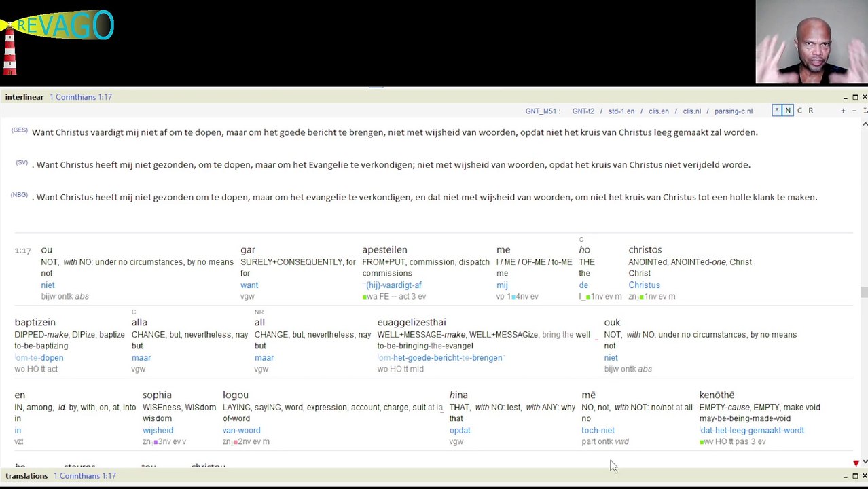This screenshot has height=489, width=868.
Task: Click the presenter webcam thumbnail
Action: [812, 41]
